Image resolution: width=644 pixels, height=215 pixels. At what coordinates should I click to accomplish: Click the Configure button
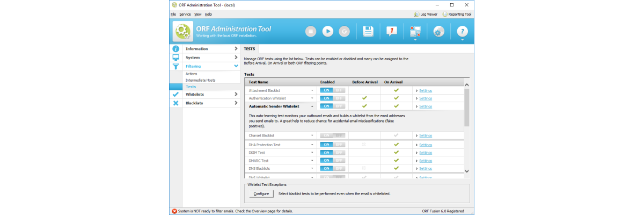click(261, 193)
